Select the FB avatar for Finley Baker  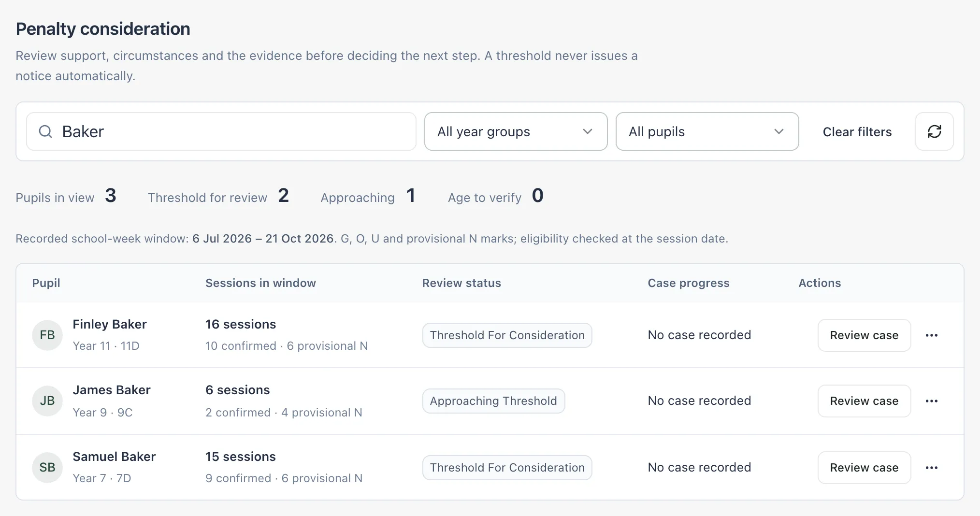pos(47,335)
